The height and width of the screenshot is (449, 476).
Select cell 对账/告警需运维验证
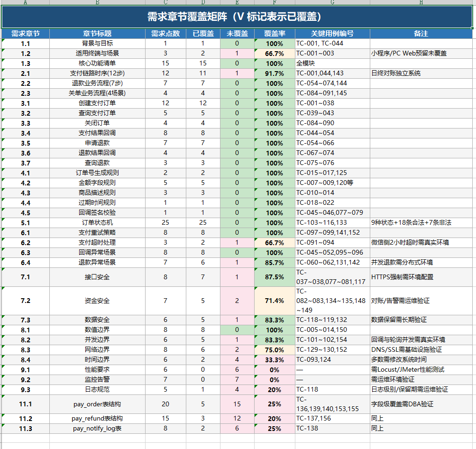421,301
